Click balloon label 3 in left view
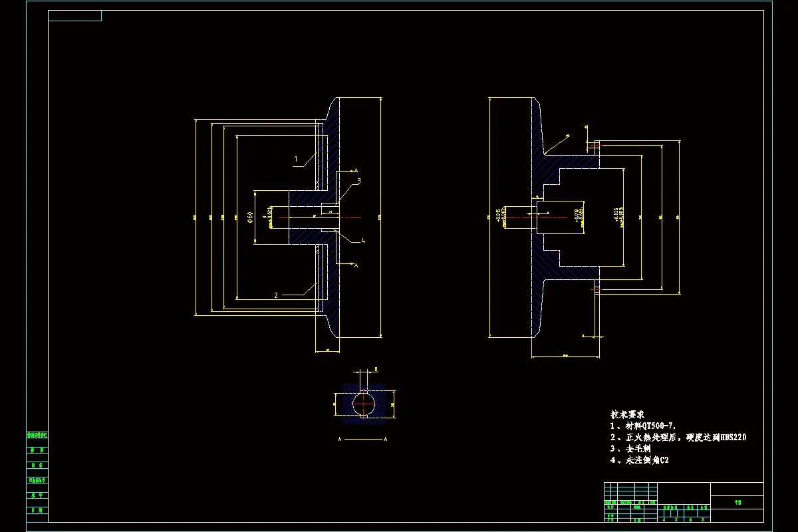Viewport: 798px width, 532px height. coord(359,180)
